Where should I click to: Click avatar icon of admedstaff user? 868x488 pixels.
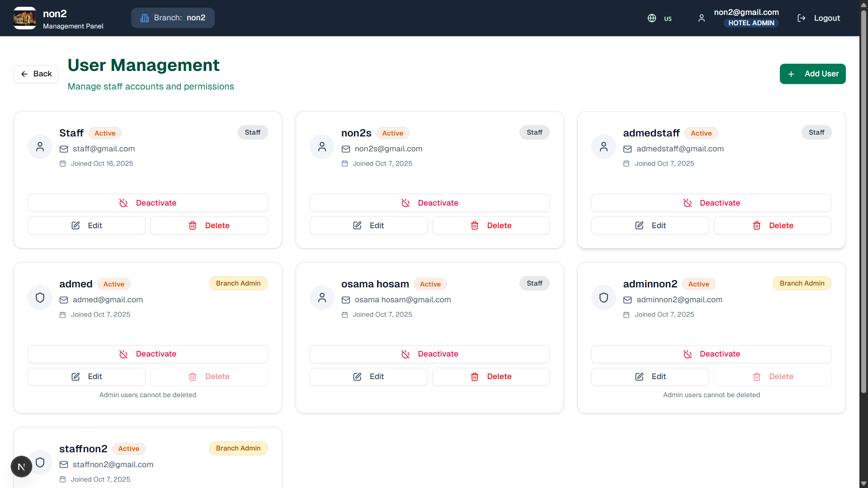click(x=604, y=147)
